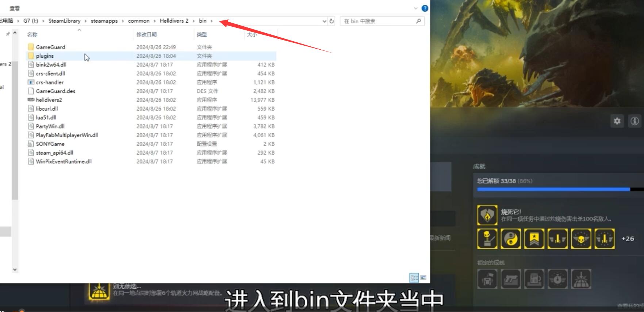Viewport: 644px width, 312px height.
Task: Expand the address bar history dropdown
Action: coord(324,21)
